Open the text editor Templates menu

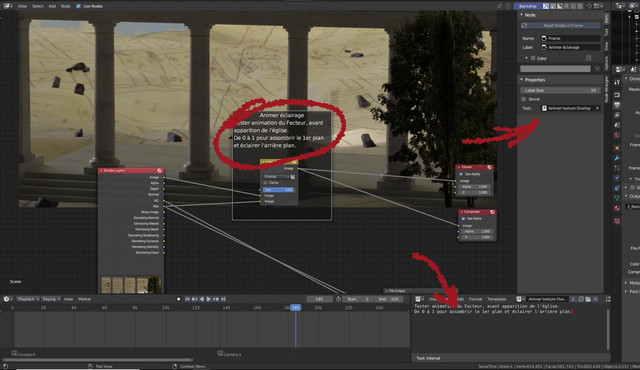497,299
